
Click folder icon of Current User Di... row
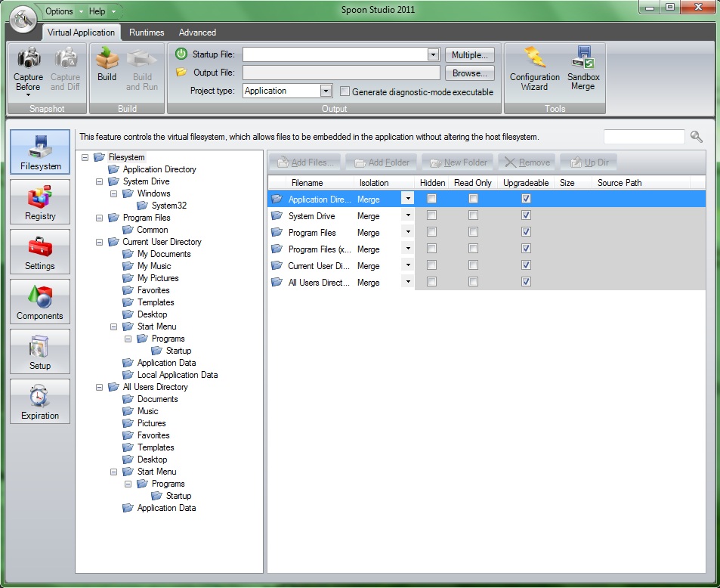point(277,265)
